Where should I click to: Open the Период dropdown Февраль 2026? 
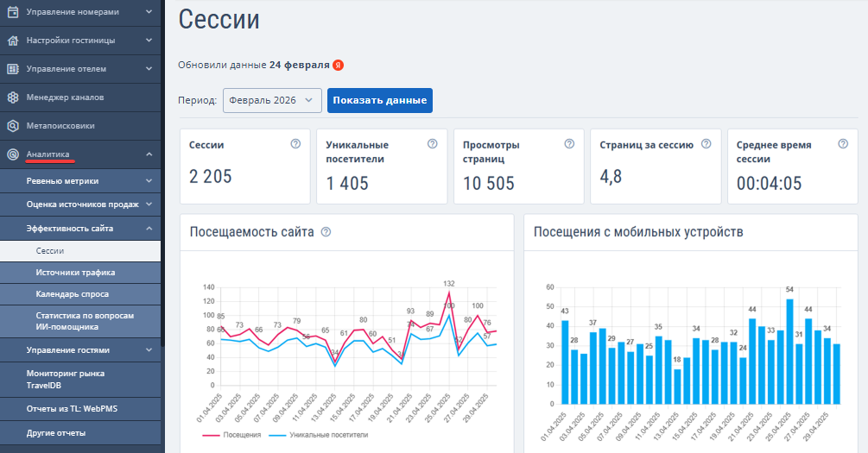pyautogui.click(x=272, y=100)
